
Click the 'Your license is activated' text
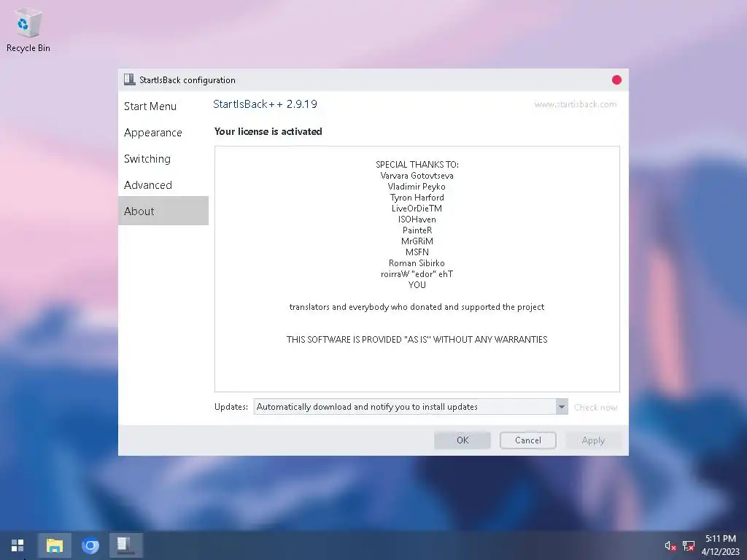(x=268, y=131)
